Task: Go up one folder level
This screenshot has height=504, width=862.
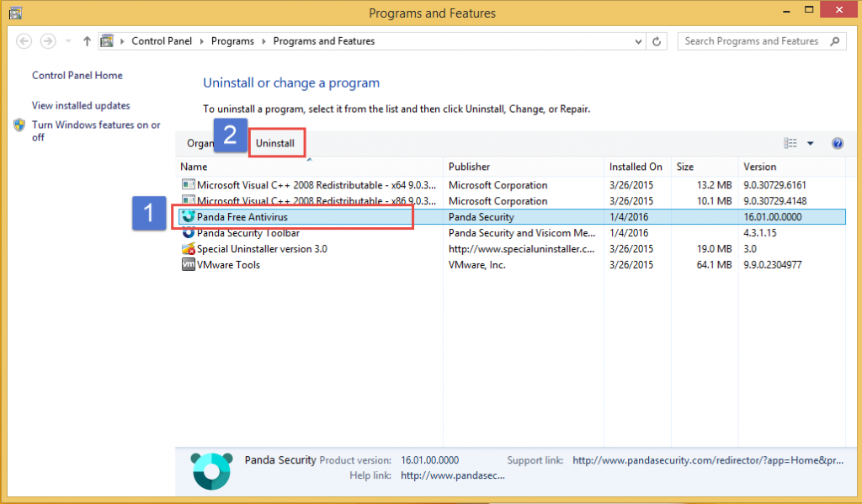Action: tap(87, 41)
